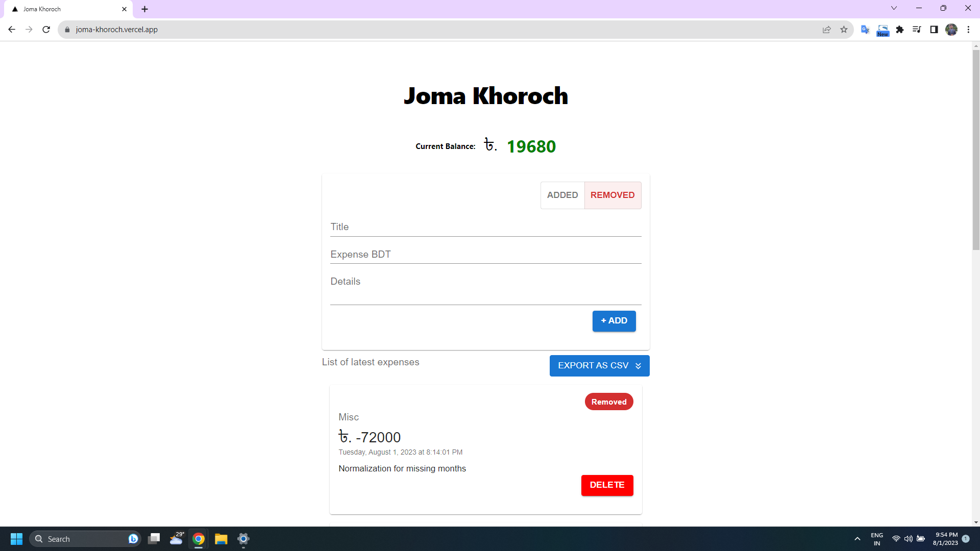
Task: Open the browser extensions puzzle icon
Action: pyautogui.click(x=900, y=30)
